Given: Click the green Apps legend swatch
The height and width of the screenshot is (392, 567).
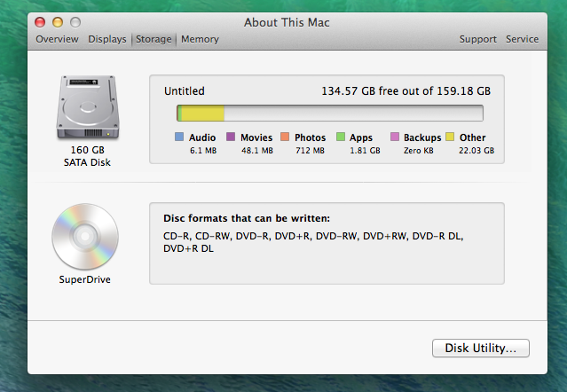Looking at the screenshot, I should pyautogui.click(x=340, y=137).
